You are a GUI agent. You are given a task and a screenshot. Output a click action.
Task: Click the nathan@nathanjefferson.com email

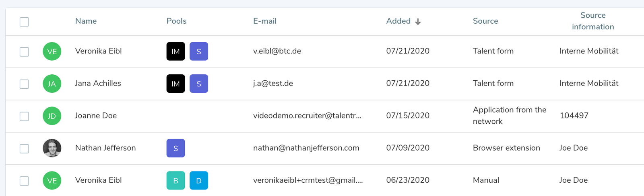[x=306, y=148]
